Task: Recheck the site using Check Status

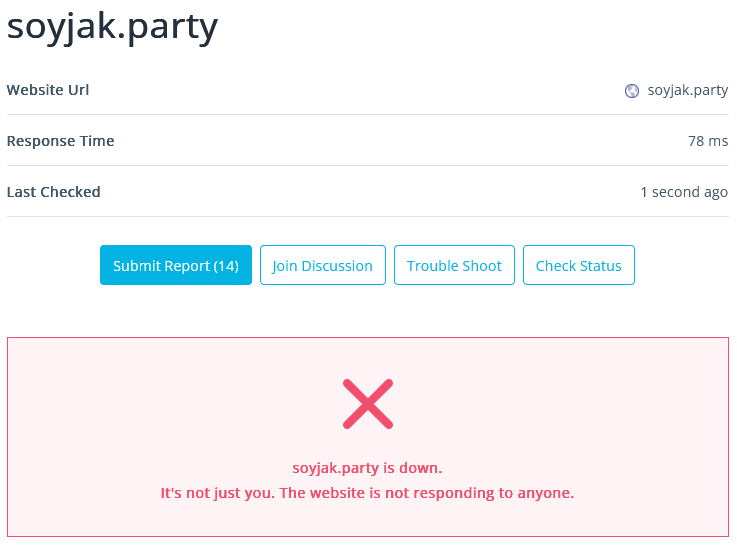Action: pyautogui.click(x=579, y=265)
